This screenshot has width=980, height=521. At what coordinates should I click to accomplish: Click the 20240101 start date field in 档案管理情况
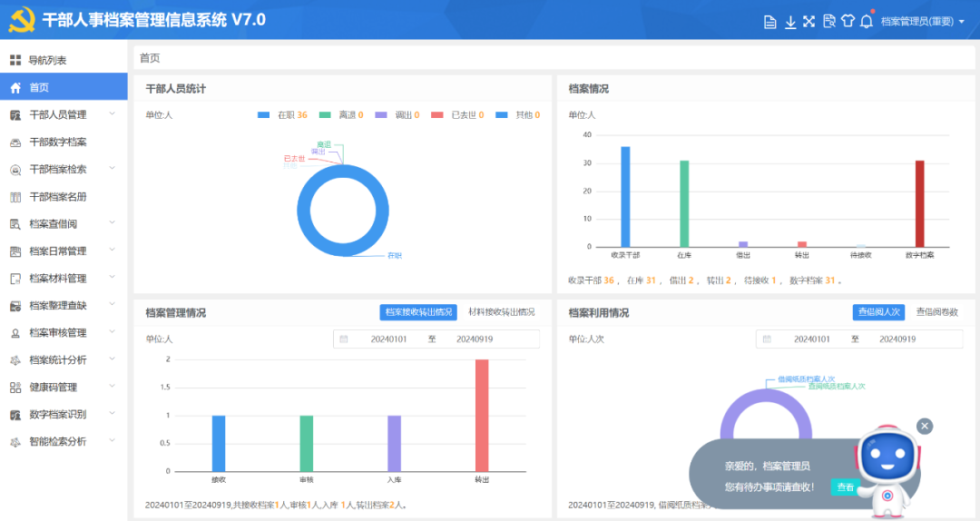point(388,339)
